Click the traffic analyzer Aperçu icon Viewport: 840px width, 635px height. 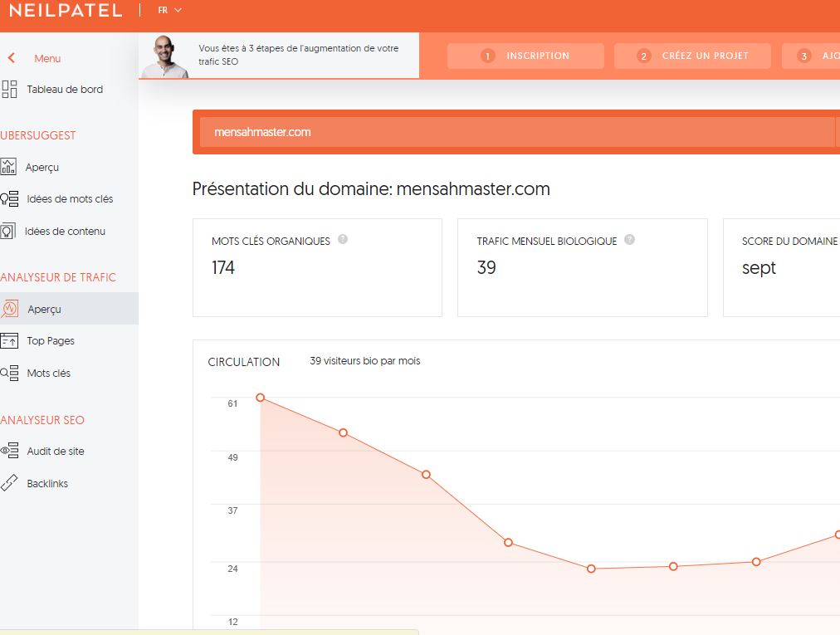10,309
